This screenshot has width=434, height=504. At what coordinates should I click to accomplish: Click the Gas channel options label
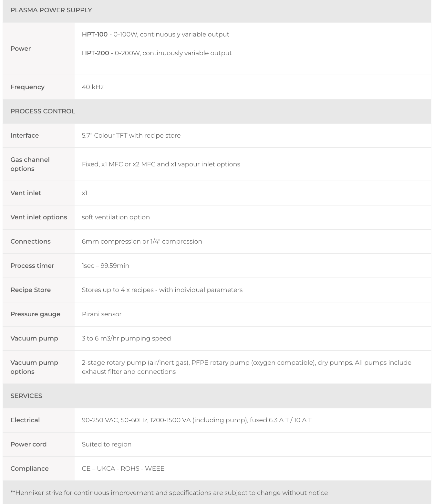pos(30,164)
